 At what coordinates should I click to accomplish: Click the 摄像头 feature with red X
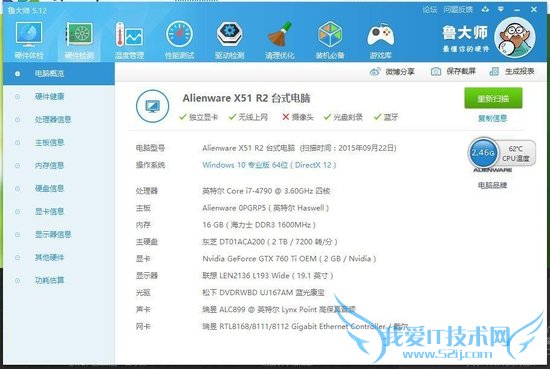[x=297, y=117]
